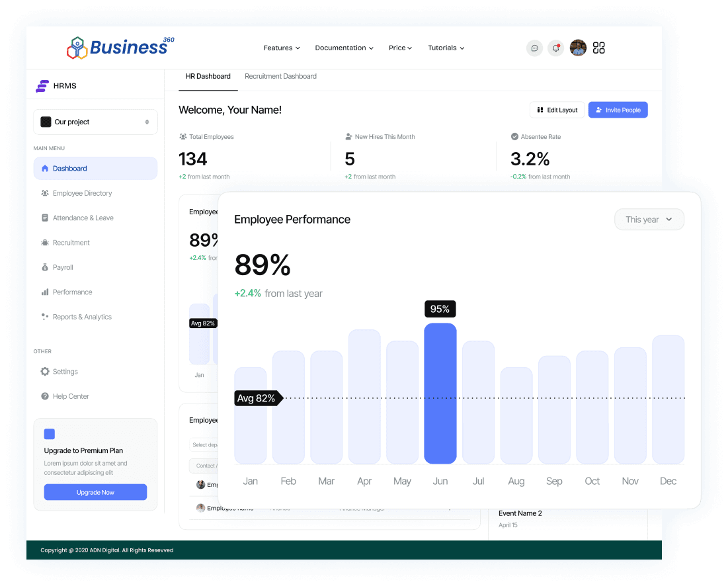Click the Invite People button
Screen dimensions: 728x586
(x=618, y=110)
